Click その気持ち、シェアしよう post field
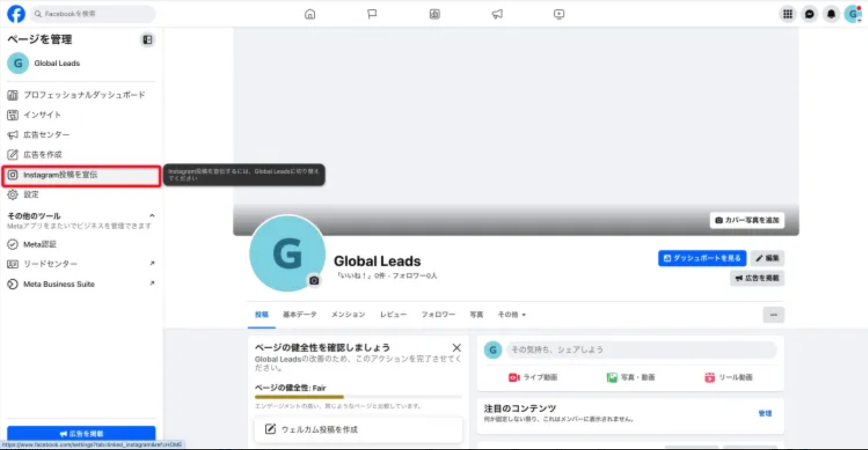This screenshot has height=450, width=868. tap(641, 350)
